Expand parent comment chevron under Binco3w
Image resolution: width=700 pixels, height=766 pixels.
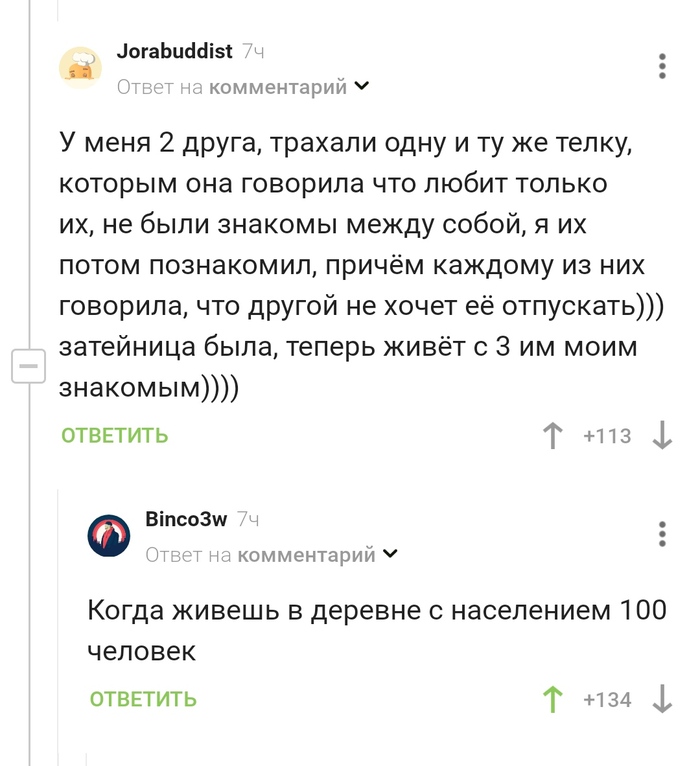[390, 554]
